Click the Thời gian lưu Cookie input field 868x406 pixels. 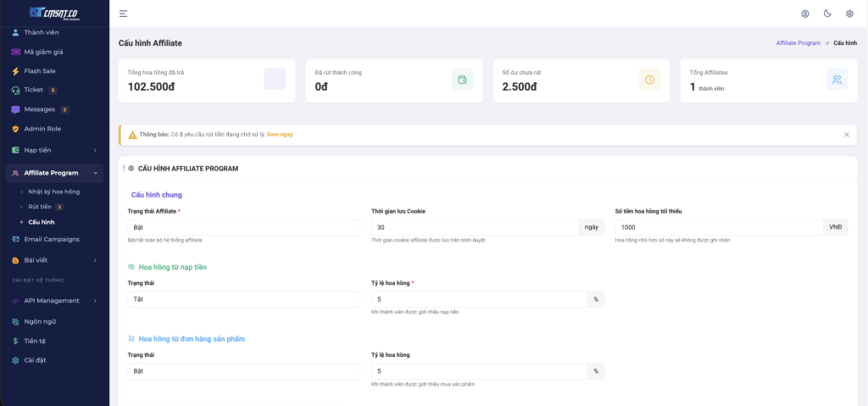[475, 227]
